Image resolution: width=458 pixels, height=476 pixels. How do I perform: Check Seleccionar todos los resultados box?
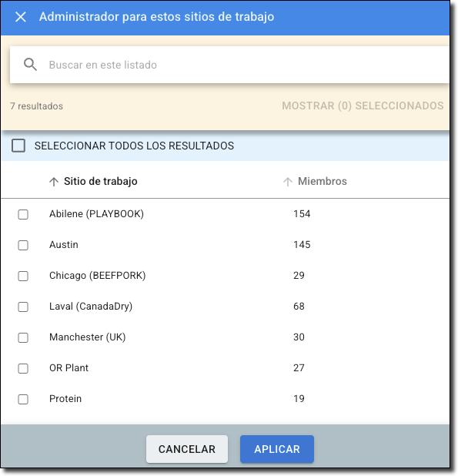(x=18, y=146)
